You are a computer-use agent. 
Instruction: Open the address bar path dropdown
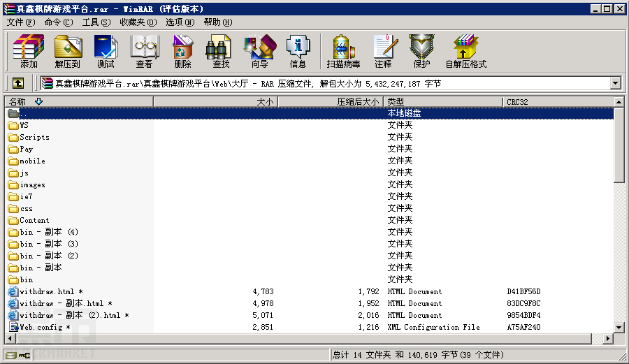coord(615,83)
